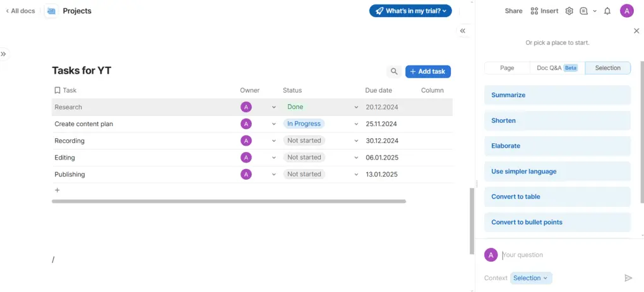Click the table horizontal scrollbar
This screenshot has width=644, height=292.
pyautogui.click(x=229, y=201)
